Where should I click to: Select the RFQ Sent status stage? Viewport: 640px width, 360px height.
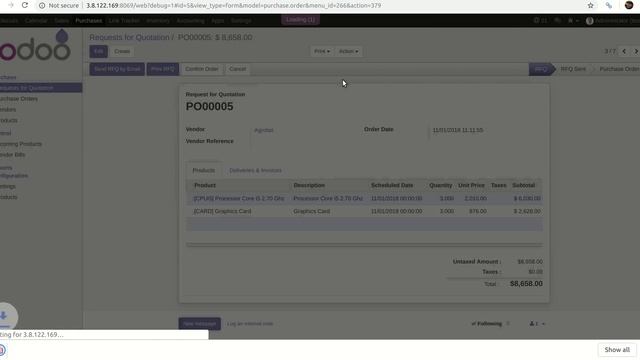tap(573, 69)
